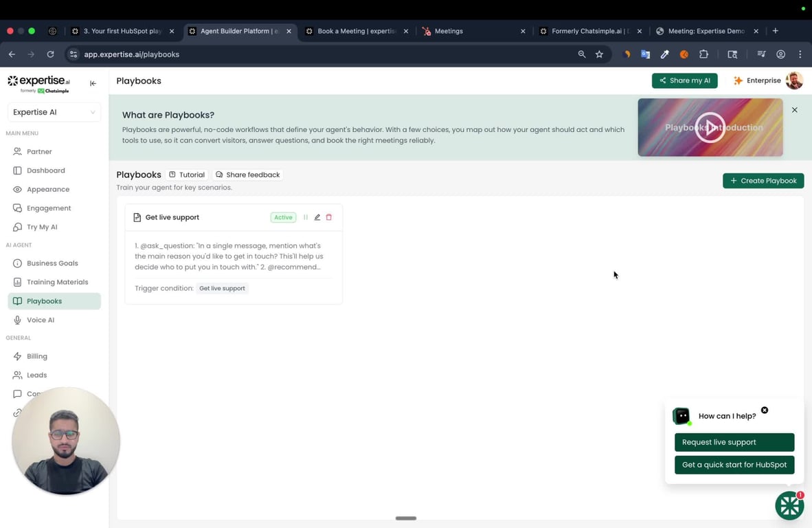Image resolution: width=812 pixels, height=528 pixels.
Task: Switch to Your first HubSpot playbook tab
Action: click(x=122, y=31)
